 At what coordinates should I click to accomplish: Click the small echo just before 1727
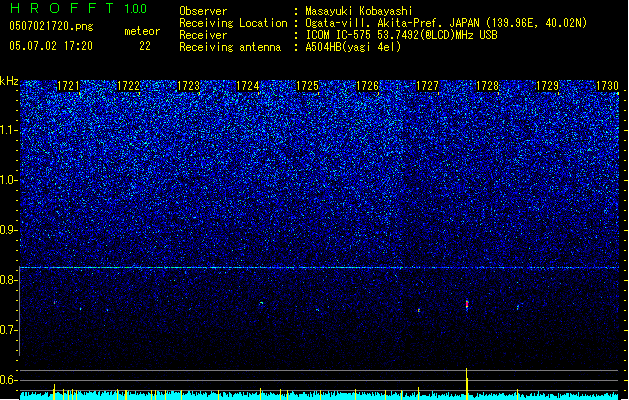(x=419, y=310)
